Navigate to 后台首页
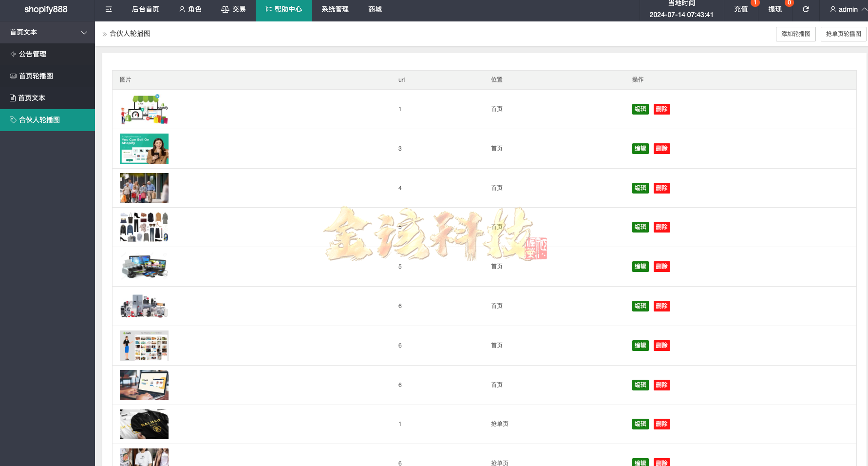This screenshot has width=868, height=466. (145, 9)
